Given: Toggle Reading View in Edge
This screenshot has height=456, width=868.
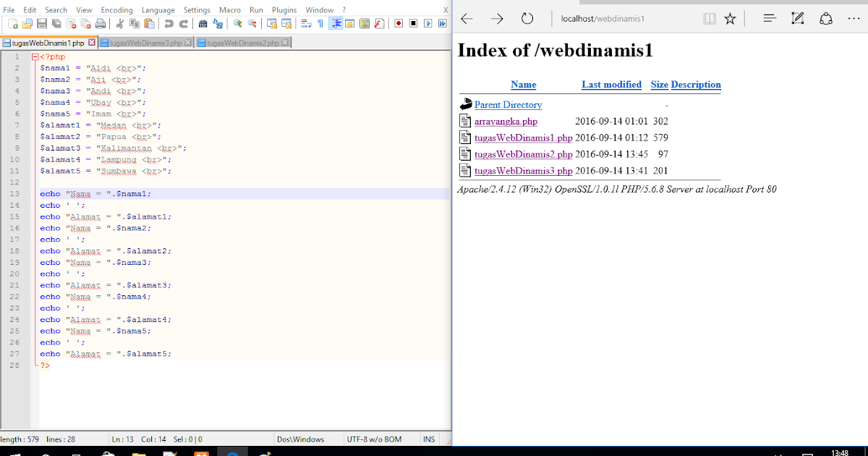Looking at the screenshot, I should tap(710, 19).
